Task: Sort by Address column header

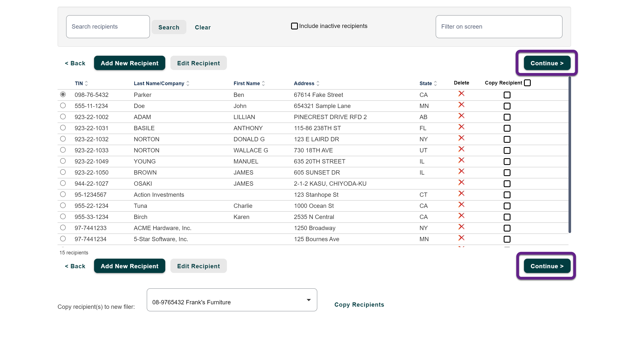Action: (x=304, y=83)
